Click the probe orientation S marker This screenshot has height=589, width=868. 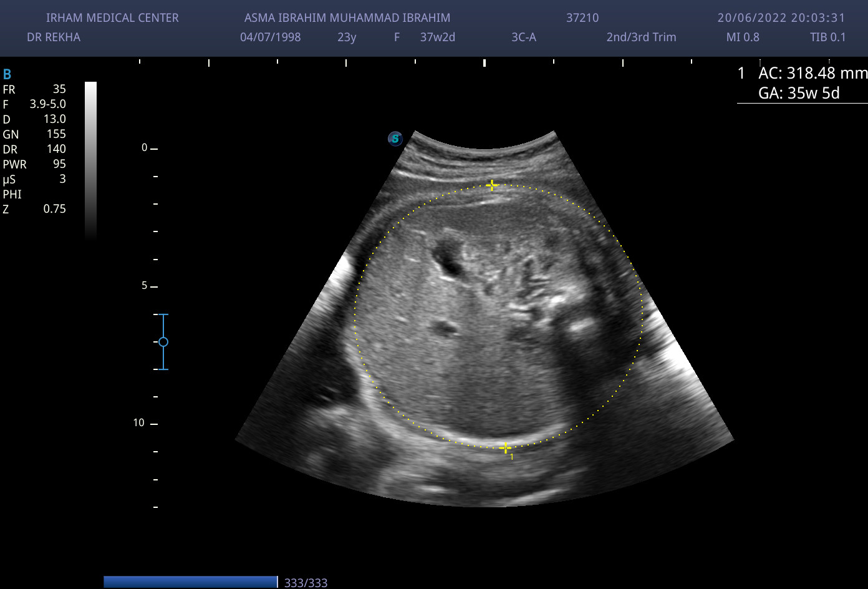click(x=395, y=139)
